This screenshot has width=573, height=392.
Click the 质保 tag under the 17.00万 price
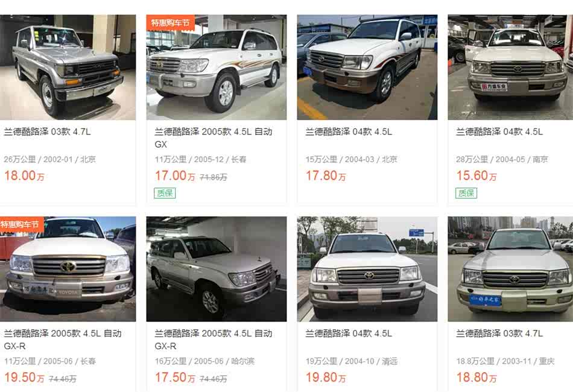coord(165,193)
